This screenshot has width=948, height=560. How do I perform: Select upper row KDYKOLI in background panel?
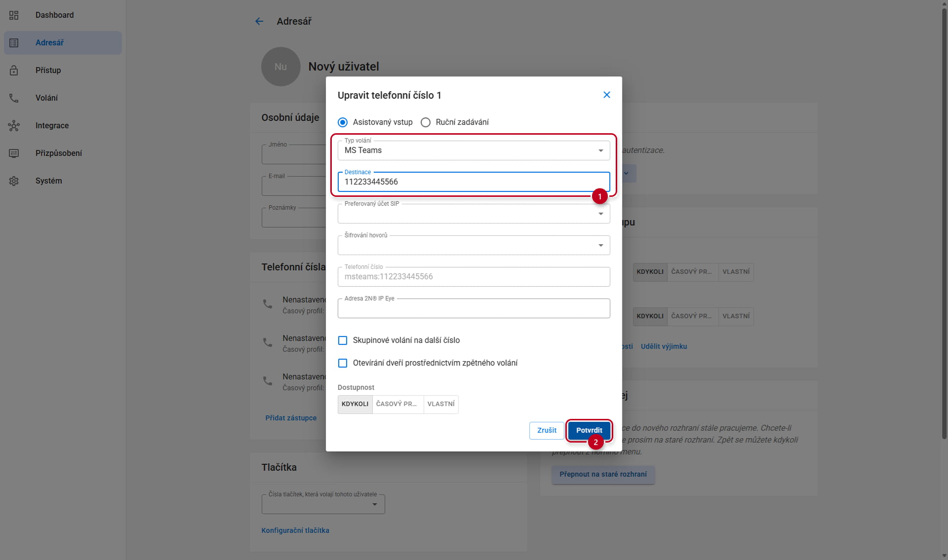650,272
